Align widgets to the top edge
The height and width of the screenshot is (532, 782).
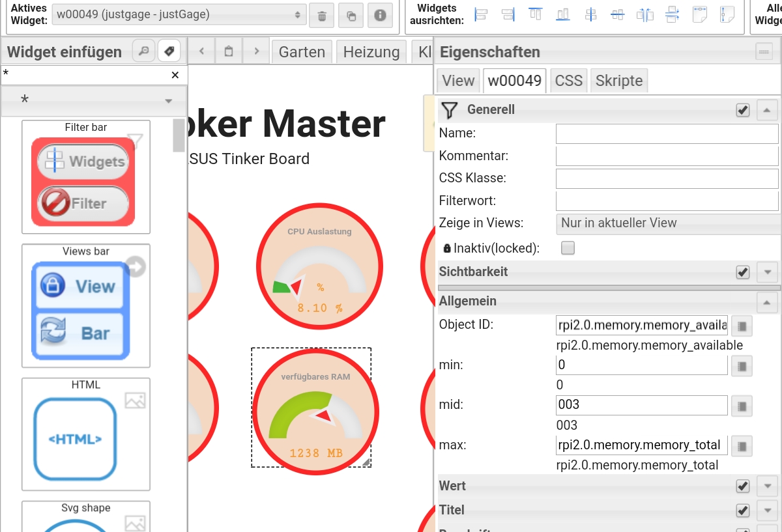click(536, 14)
